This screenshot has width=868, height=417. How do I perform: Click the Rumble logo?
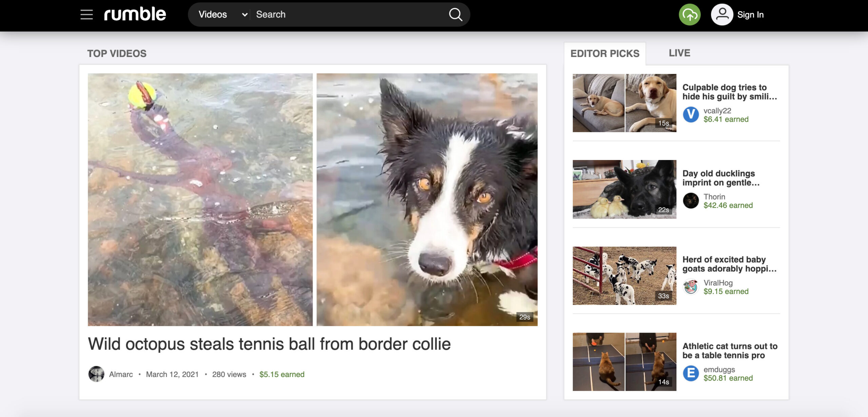tap(135, 14)
